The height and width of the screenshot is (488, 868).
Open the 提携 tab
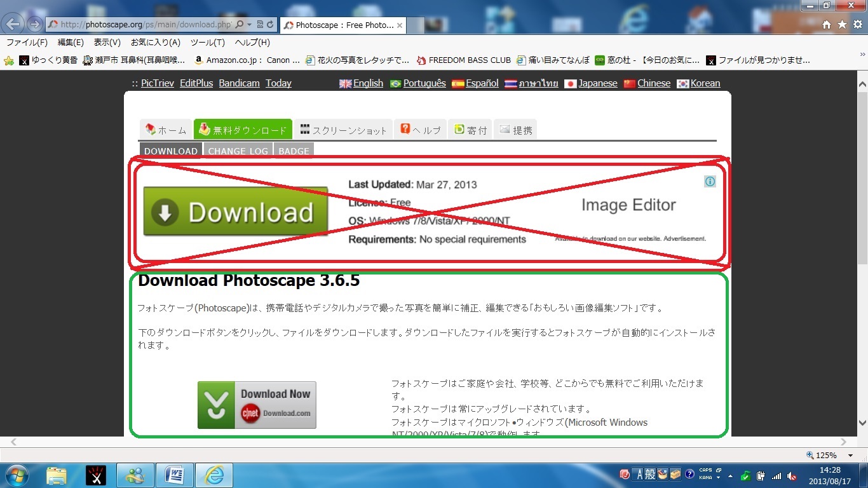[515, 130]
